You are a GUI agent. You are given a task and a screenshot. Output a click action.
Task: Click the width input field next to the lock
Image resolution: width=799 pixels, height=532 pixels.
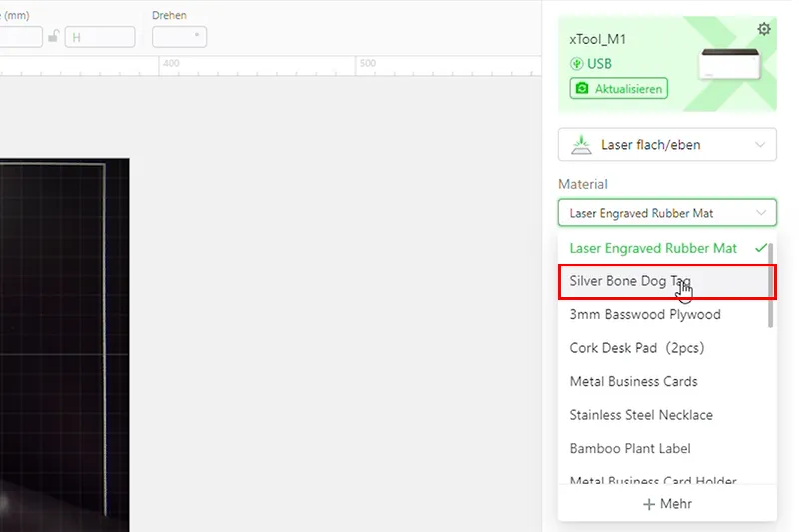[x=20, y=37]
